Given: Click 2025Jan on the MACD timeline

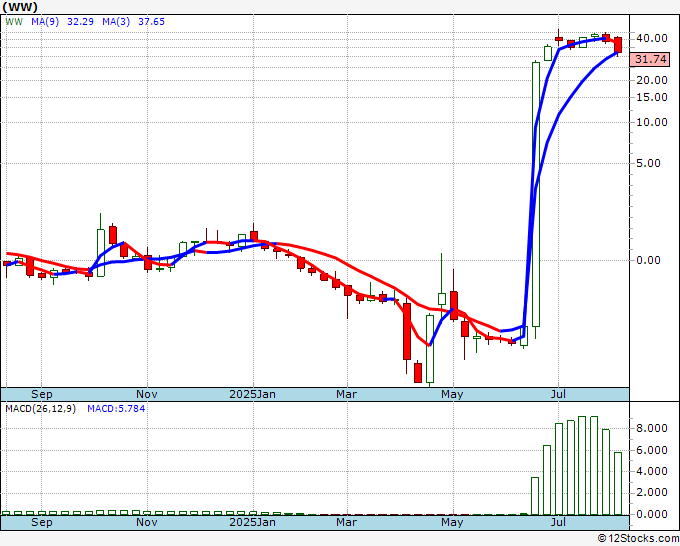Looking at the screenshot, I should click(252, 522).
